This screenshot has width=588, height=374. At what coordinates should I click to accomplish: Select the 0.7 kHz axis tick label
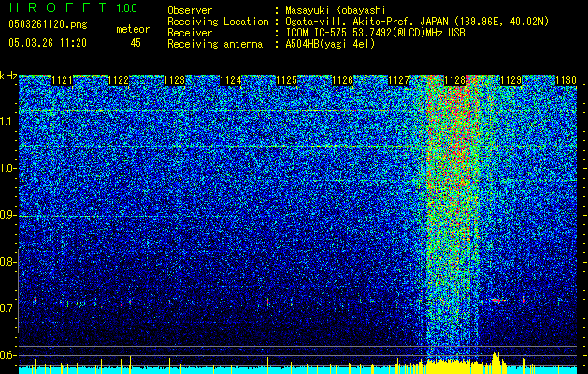8,309
